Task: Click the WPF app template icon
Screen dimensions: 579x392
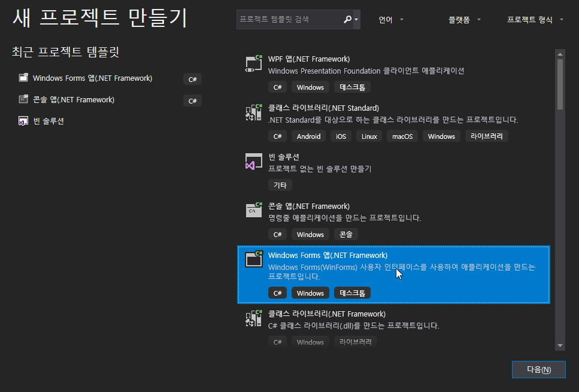Action: pos(254,63)
